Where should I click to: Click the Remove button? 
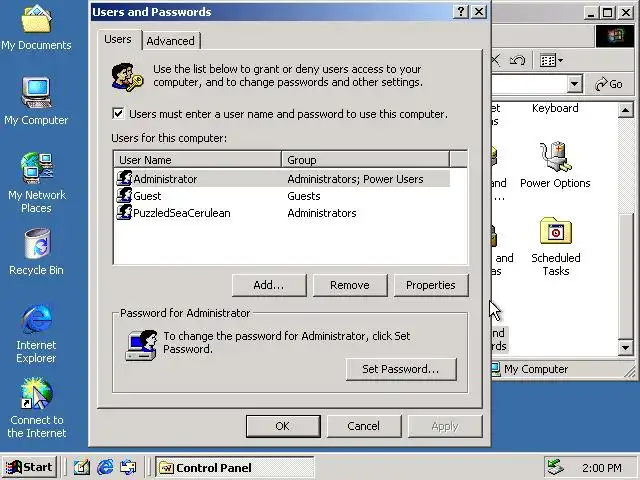point(350,285)
